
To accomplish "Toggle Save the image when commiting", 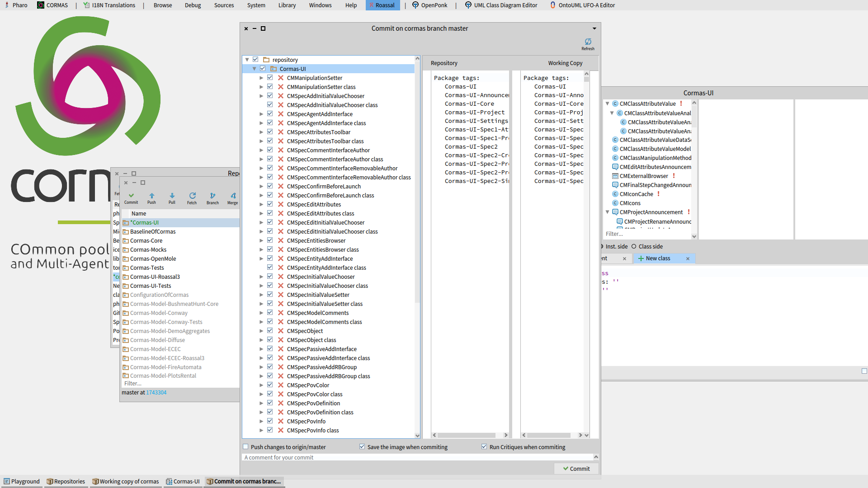I will point(362,446).
